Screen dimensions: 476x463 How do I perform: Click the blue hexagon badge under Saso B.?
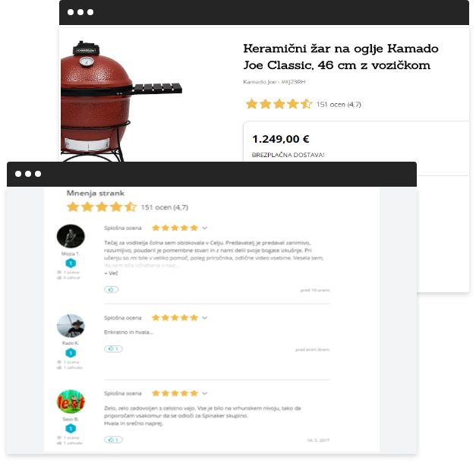[71, 428]
